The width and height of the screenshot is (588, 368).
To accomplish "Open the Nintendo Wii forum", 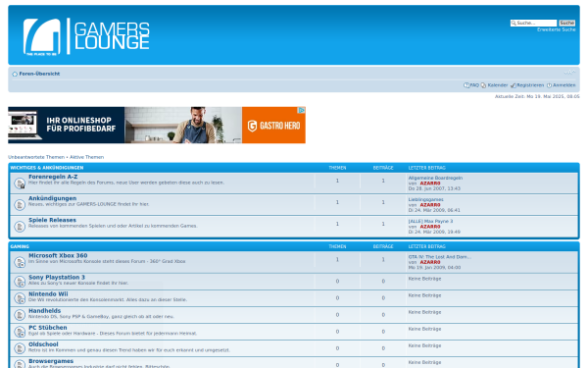I will (48, 294).
